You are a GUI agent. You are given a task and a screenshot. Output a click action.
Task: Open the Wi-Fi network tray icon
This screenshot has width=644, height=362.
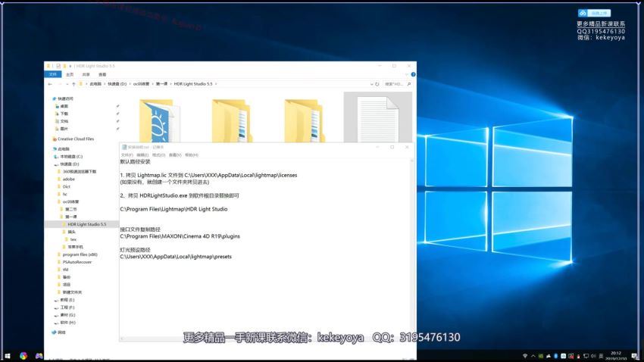tap(525, 356)
